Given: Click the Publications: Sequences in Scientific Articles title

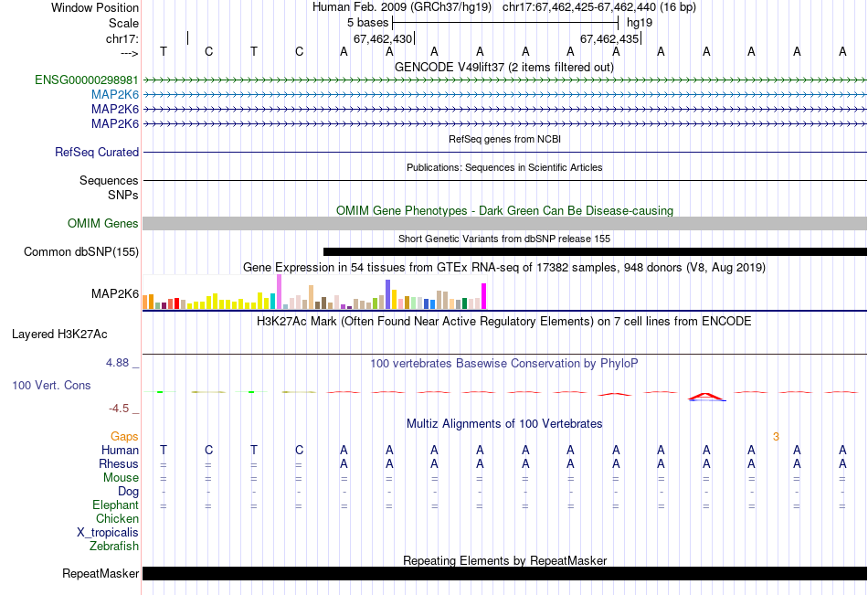Looking at the screenshot, I should 504,167.
